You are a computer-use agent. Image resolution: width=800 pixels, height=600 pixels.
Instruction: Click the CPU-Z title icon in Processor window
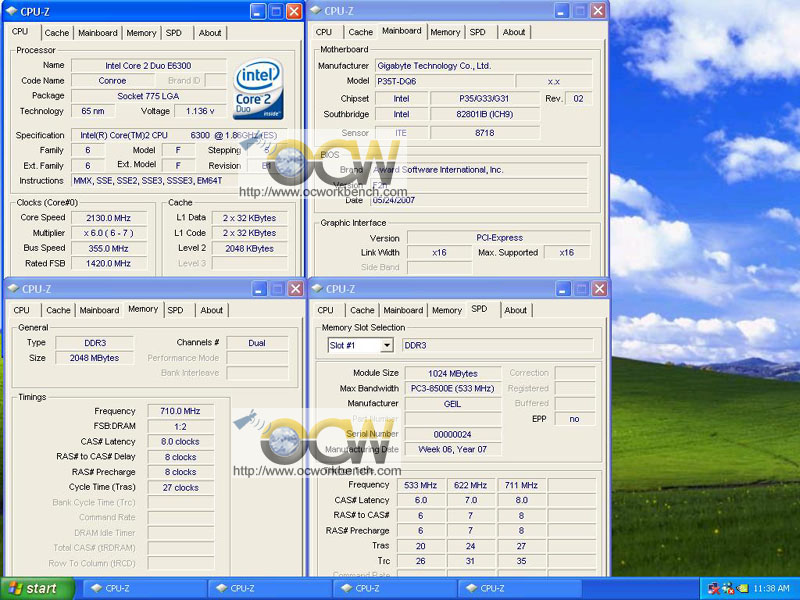pyautogui.click(x=12, y=11)
